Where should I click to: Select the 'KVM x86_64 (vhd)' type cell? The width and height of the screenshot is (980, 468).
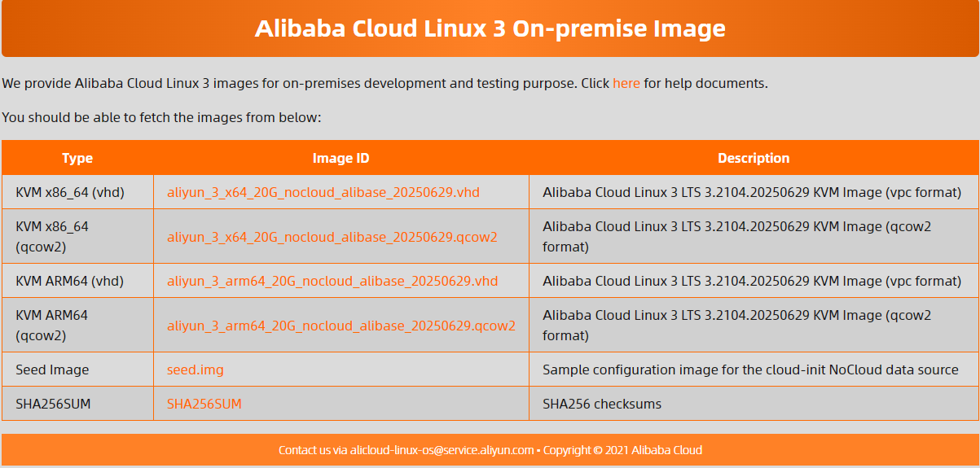(x=69, y=193)
